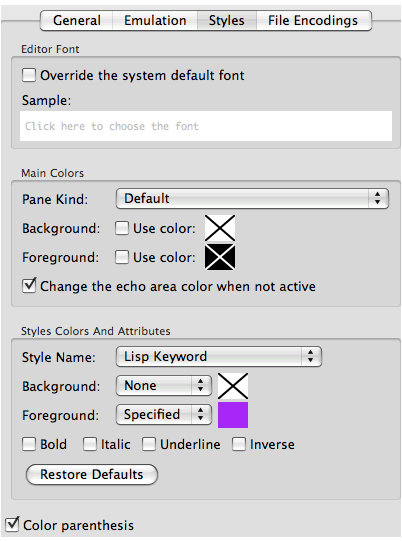The image size is (402, 541).
Task: Click the Styles tab
Action: click(x=227, y=21)
